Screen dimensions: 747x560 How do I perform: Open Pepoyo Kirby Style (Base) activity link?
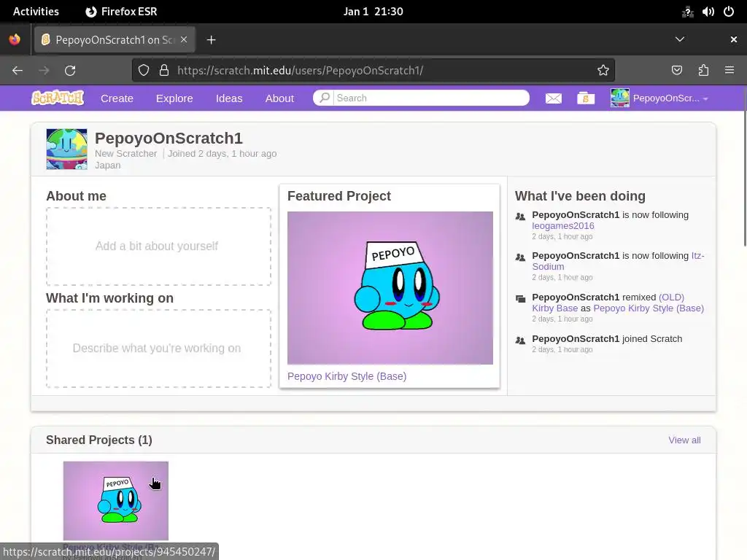coord(649,308)
